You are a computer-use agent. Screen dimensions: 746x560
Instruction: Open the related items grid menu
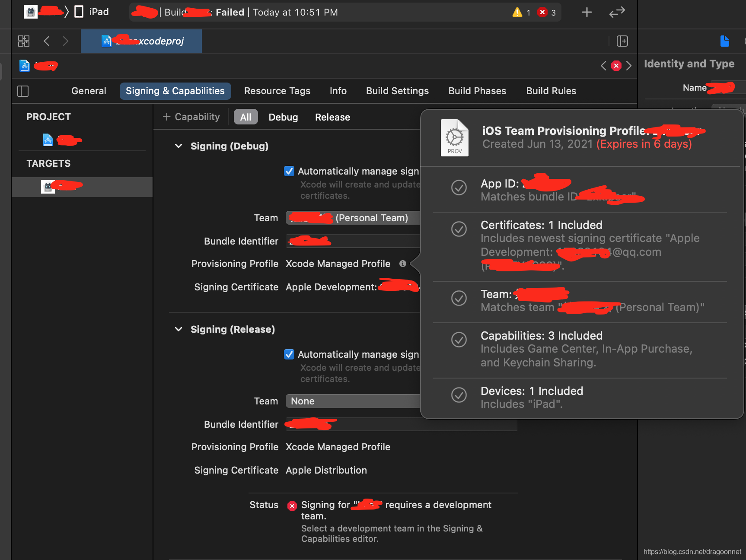pos(24,41)
